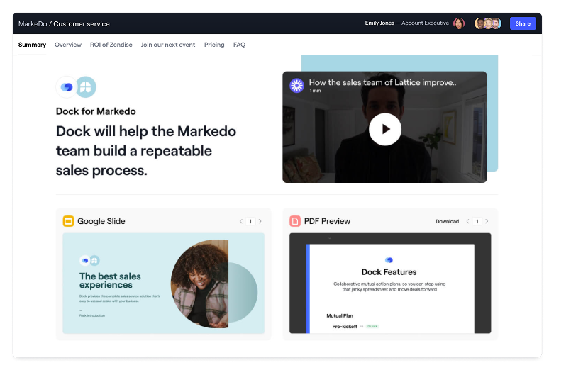Click the Summary tab

click(32, 45)
